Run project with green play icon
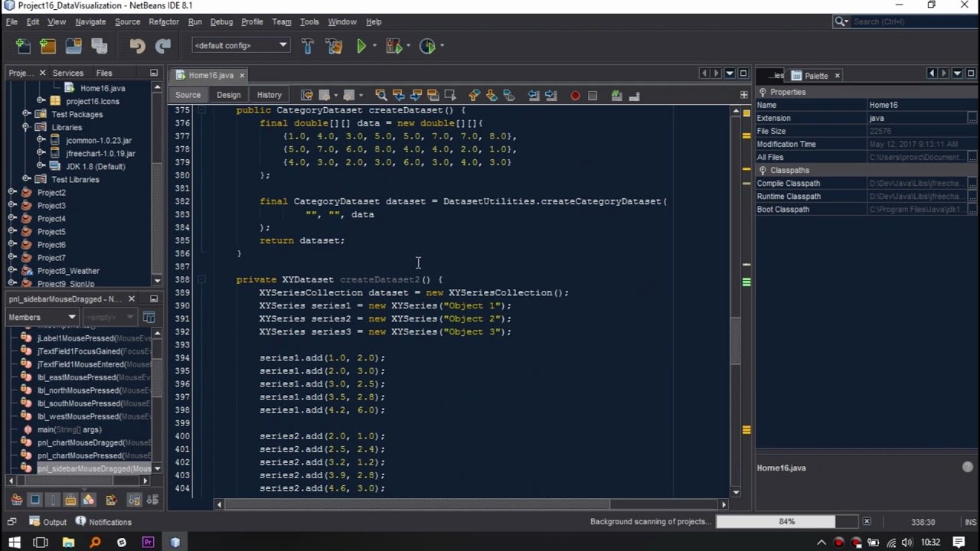This screenshot has height=551, width=980. click(361, 46)
